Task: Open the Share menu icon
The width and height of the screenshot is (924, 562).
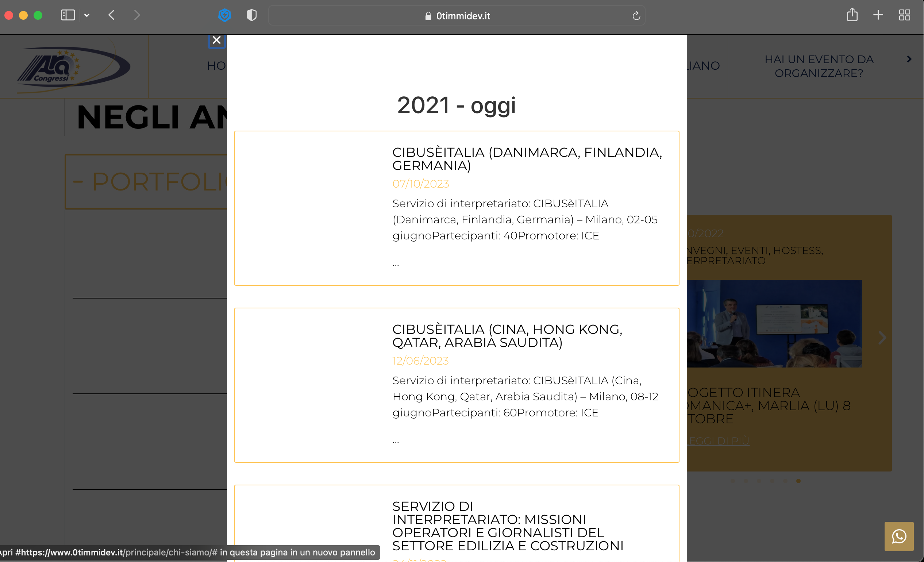Action: [x=852, y=15]
